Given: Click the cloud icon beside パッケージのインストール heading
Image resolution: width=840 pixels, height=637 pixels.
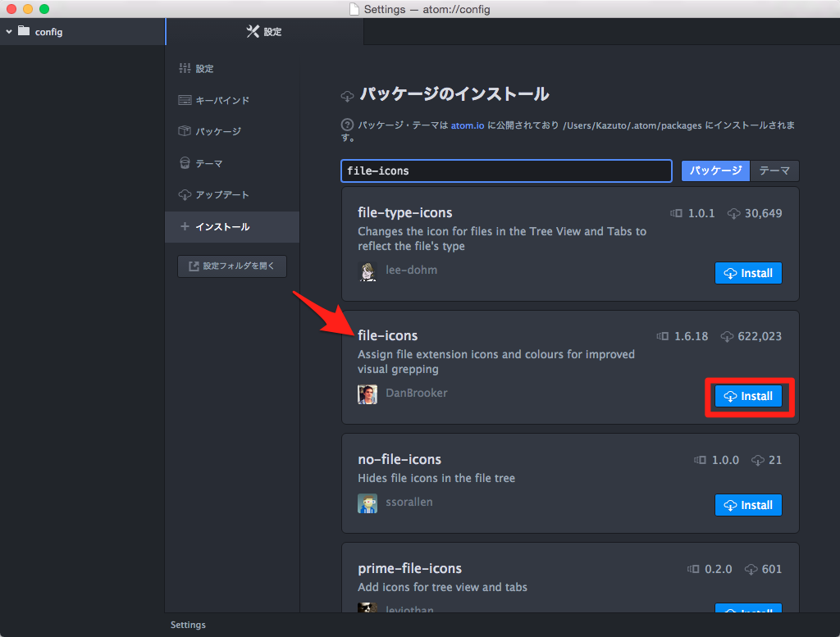Looking at the screenshot, I should pyautogui.click(x=347, y=97).
